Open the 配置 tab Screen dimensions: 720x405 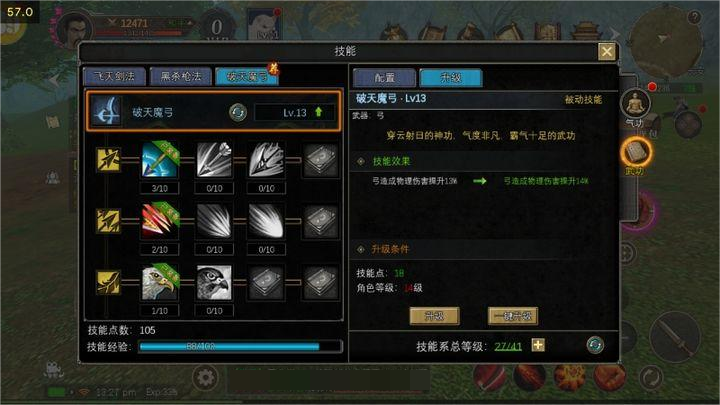pyautogui.click(x=384, y=78)
